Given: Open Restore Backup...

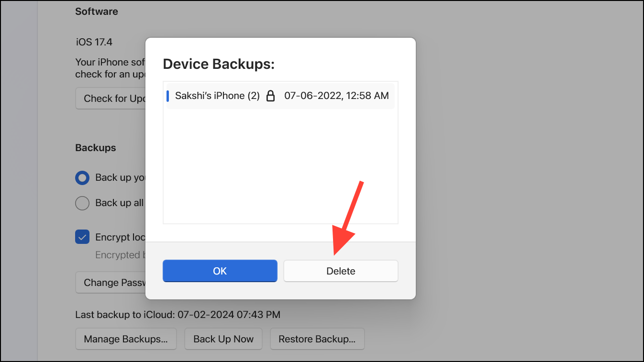Looking at the screenshot, I should 317,339.
